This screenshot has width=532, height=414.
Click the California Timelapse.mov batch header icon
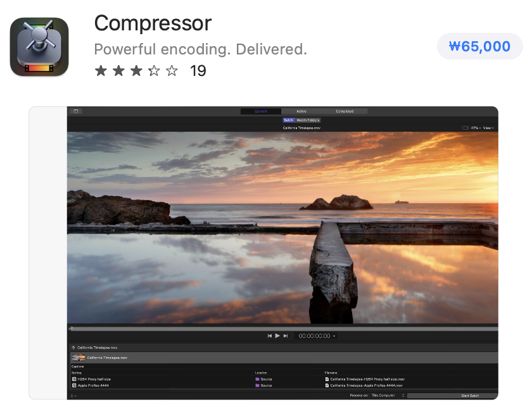[73, 348]
